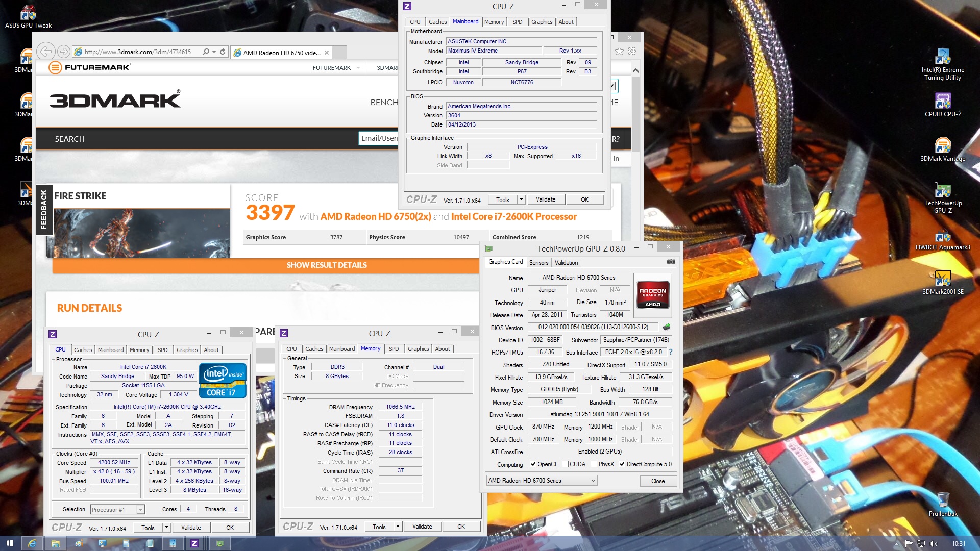This screenshot has height=551, width=980.
Task: Open Tools dropdown arrow in CPU tab window
Action: 166,528
